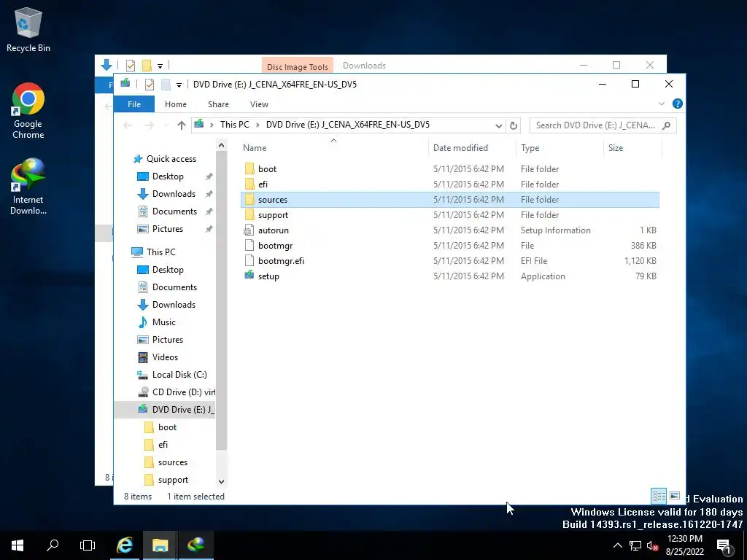Click the New folder quick access toolbar icon
The height and width of the screenshot is (560, 747).
(166, 85)
